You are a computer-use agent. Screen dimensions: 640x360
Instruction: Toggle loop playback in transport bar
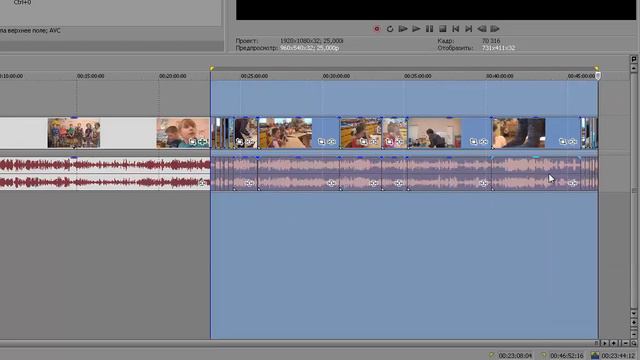pos(390,29)
